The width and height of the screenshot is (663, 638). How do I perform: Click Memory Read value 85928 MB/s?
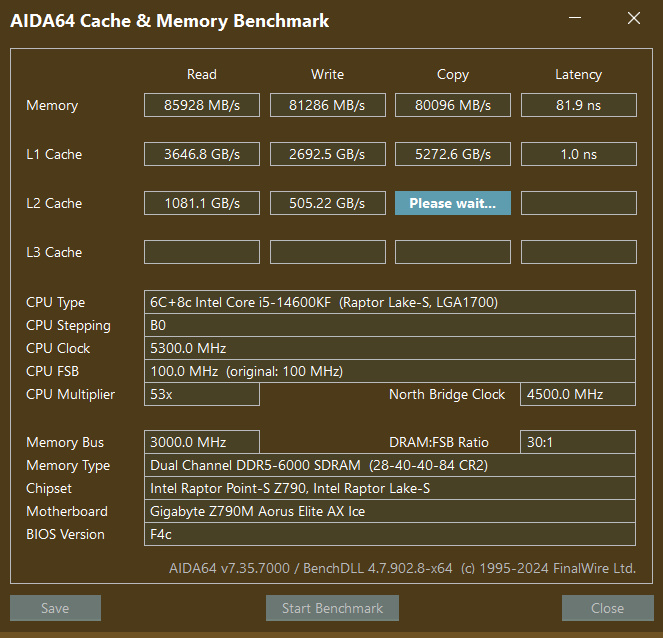pyautogui.click(x=202, y=105)
